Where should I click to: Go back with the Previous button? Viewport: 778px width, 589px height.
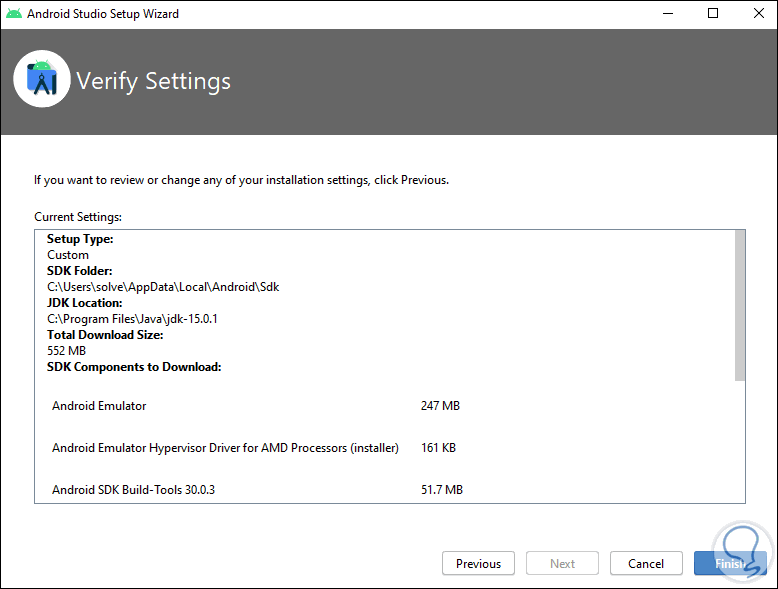click(x=478, y=563)
